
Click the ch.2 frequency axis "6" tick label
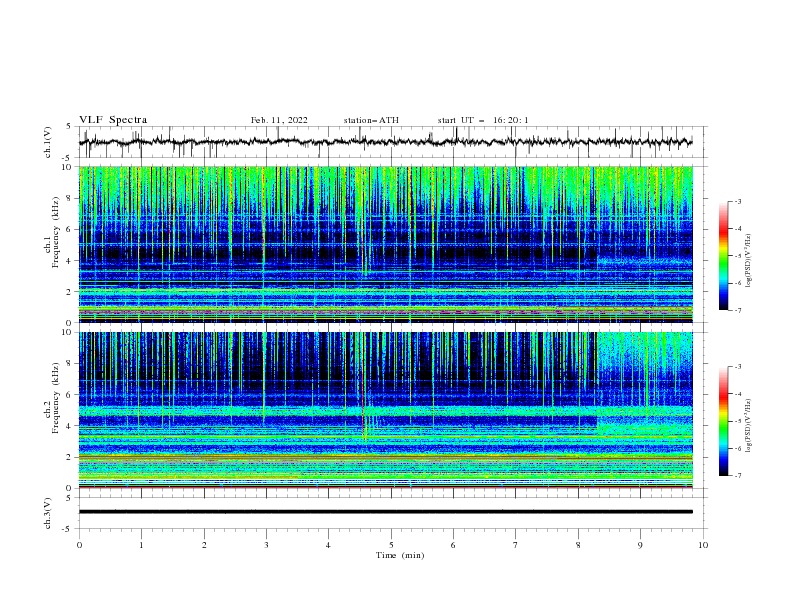[x=71, y=395]
